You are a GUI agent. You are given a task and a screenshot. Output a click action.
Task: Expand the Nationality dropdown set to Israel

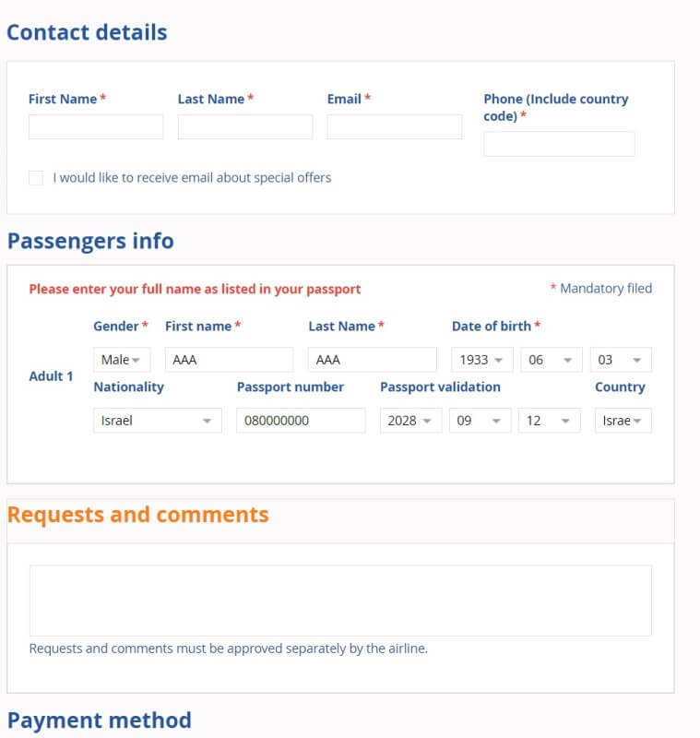coord(158,421)
